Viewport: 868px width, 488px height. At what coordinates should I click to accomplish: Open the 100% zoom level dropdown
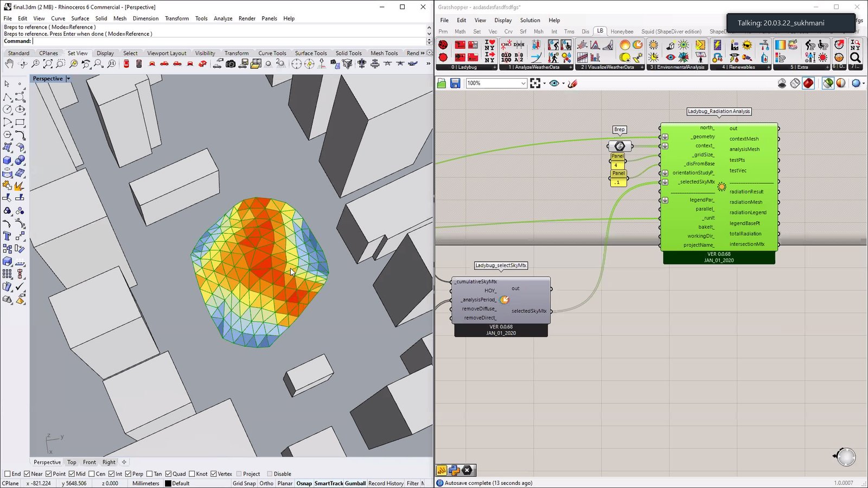tap(523, 83)
